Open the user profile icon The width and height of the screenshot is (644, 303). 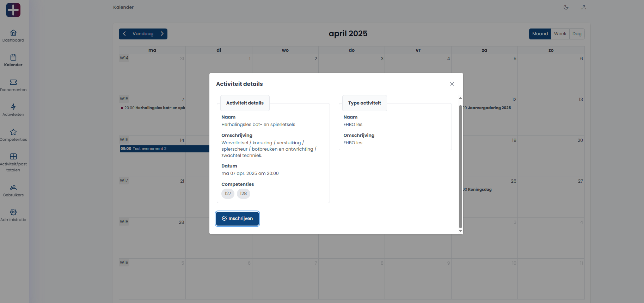click(x=584, y=7)
